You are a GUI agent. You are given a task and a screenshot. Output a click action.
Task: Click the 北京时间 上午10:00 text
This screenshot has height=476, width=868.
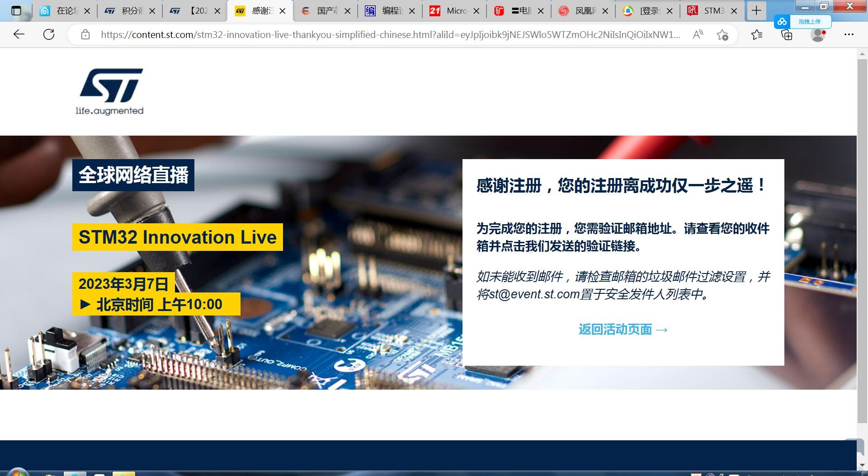coord(159,304)
